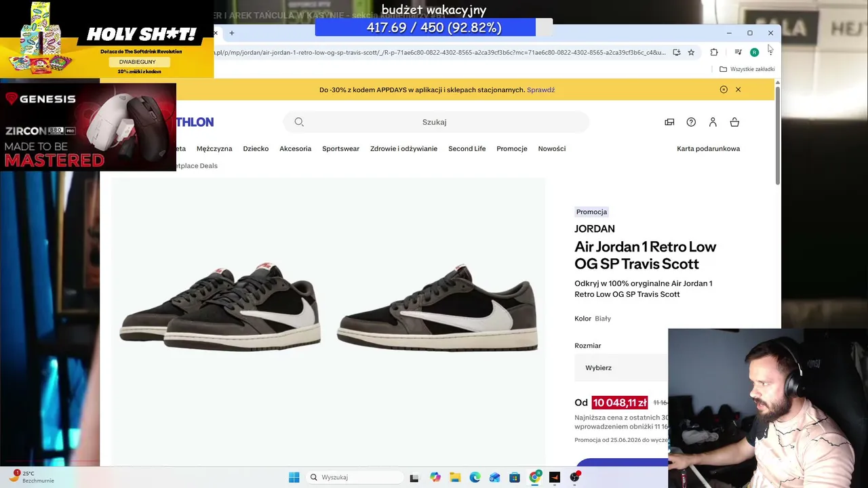Open the green R profile avatar

754,52
